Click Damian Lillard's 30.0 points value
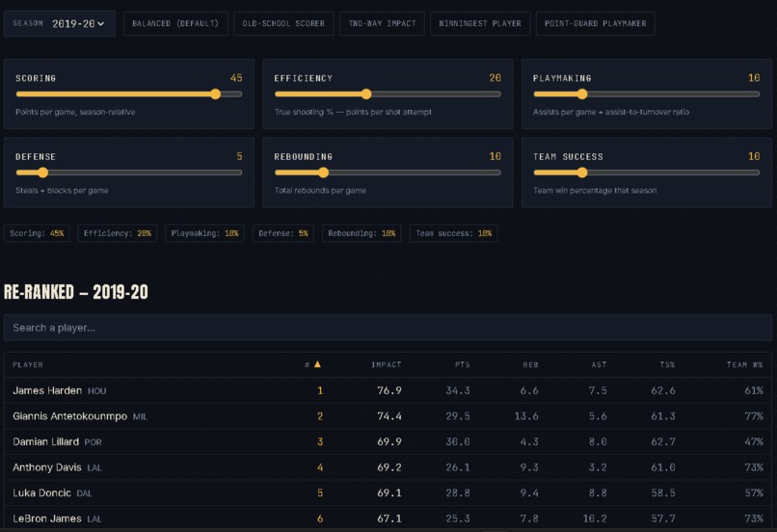 (x=457, y=441)
